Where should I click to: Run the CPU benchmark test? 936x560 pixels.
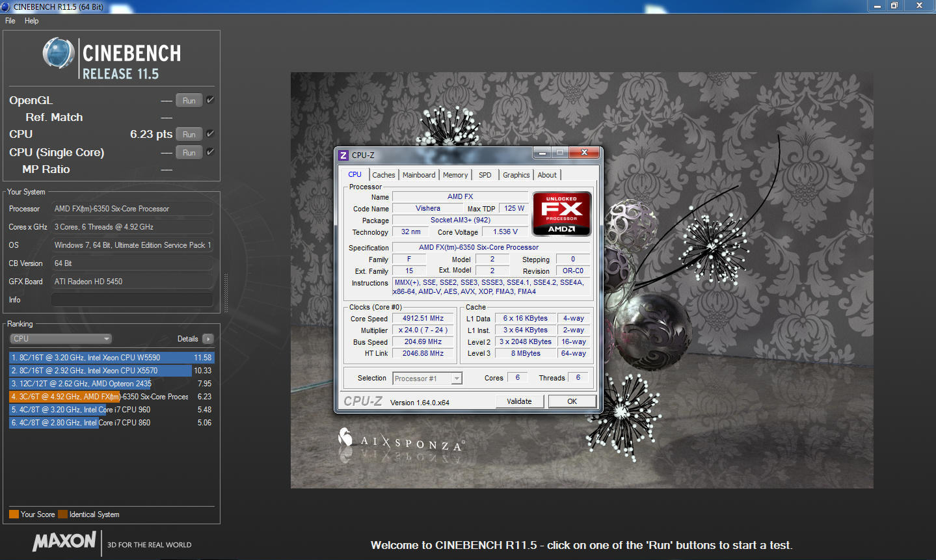click(x=189, y=135)
